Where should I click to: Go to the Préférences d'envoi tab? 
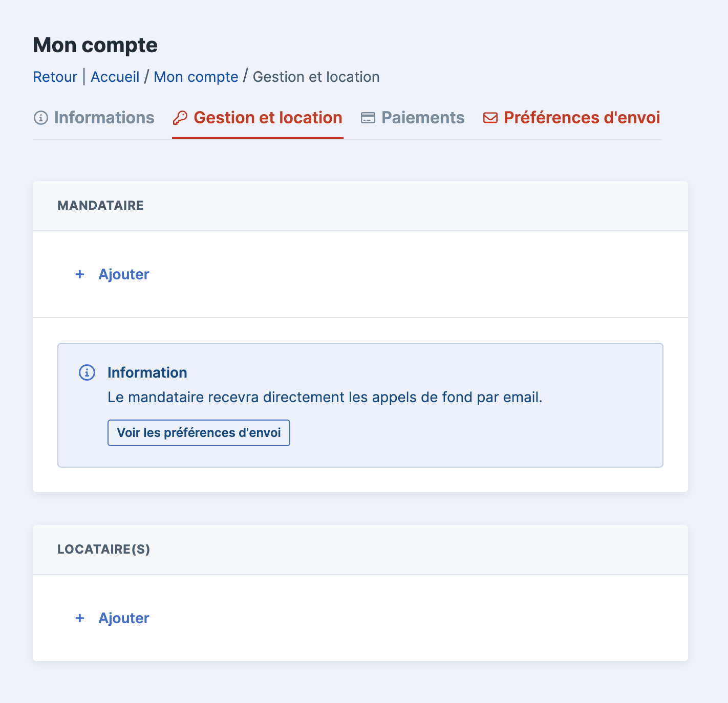point(582,118)
